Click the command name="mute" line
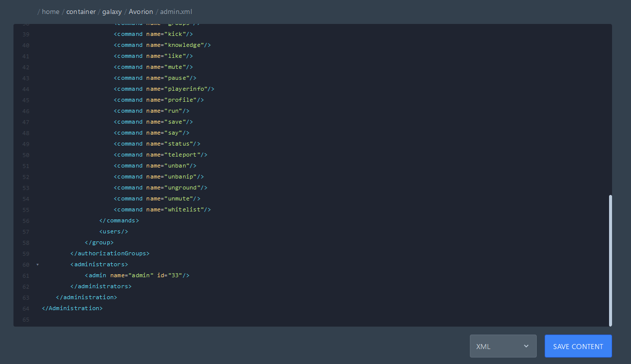The height and width of the screenshot is (364, 631). tap(153, 67)
